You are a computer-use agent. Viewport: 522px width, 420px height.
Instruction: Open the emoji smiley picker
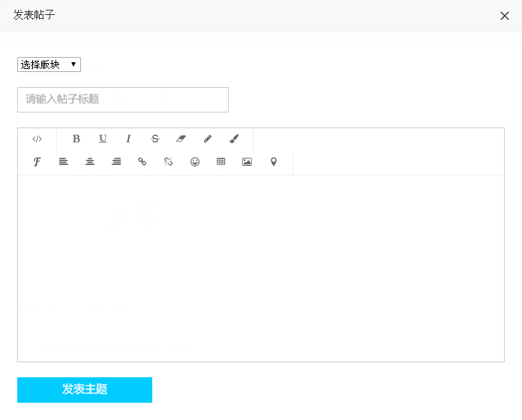195,162
